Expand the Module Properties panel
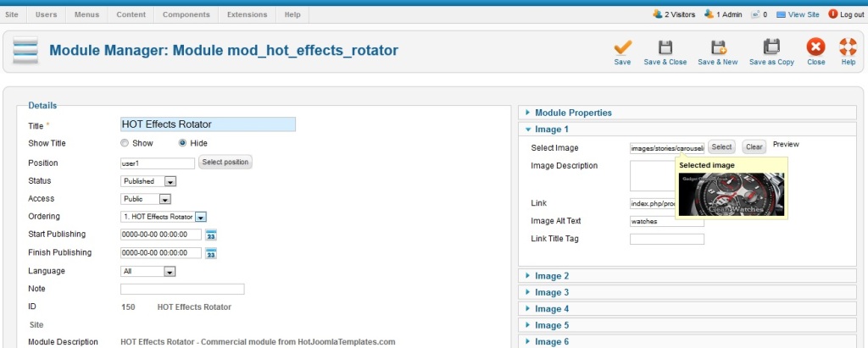This screenshot has height=348, width=868. click(687, 113)
